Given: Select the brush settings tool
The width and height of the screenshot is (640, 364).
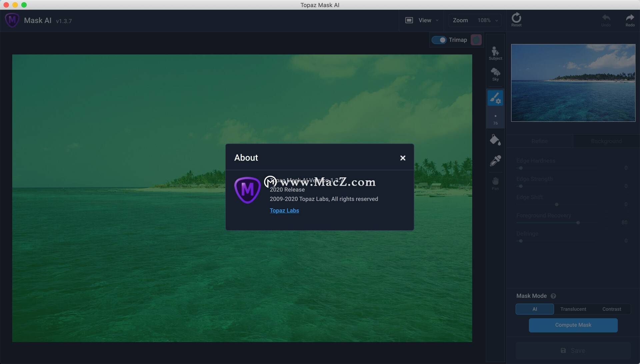Looking at the screenshot, I should click(495, 98).
